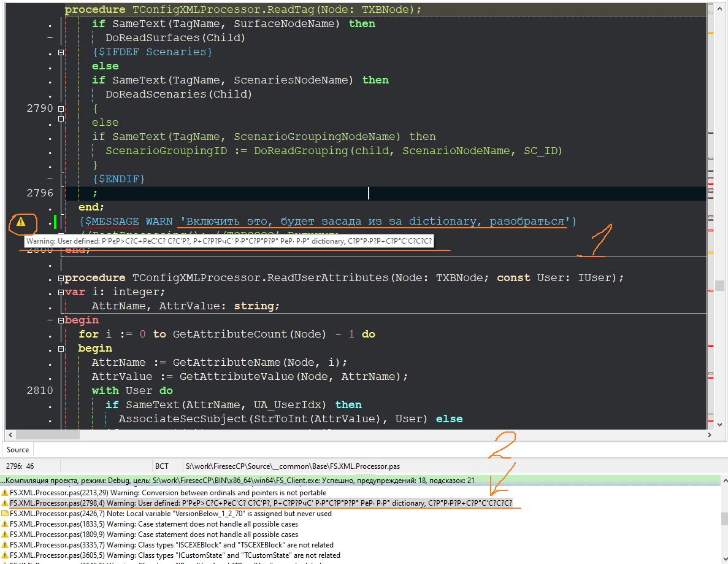Switch to the Source tab

click(18, 450)
